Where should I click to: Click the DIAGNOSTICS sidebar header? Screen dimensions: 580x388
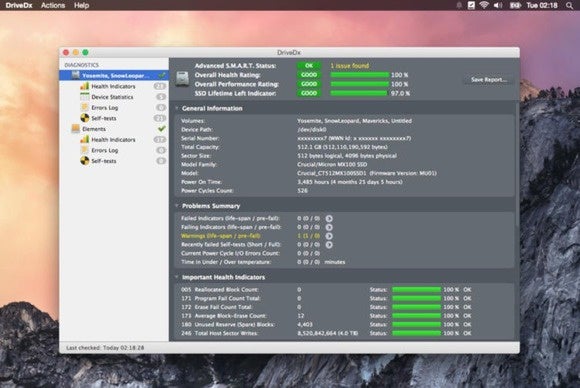82,65
